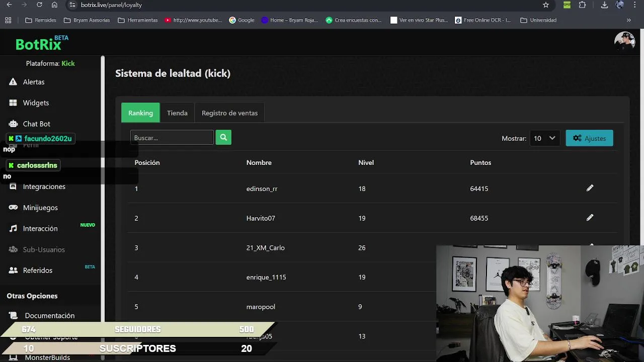Click the BotRix logo

pos(41,44)
